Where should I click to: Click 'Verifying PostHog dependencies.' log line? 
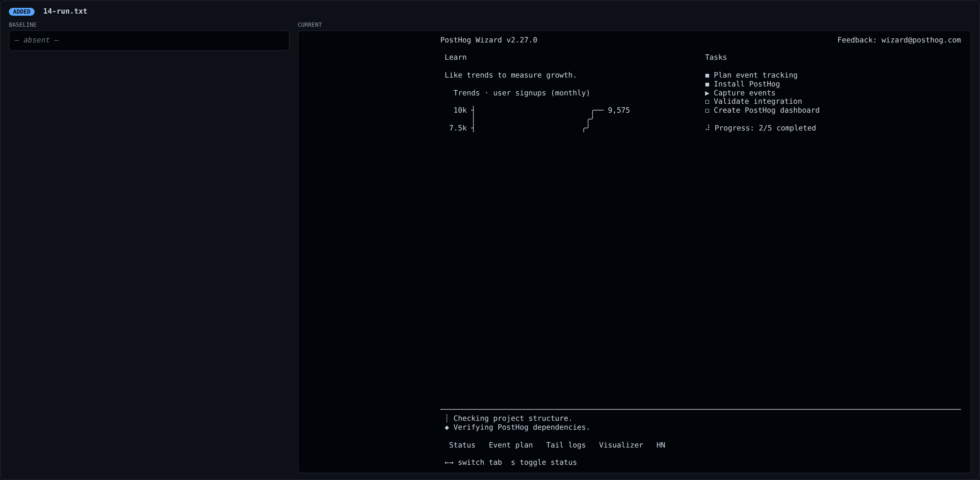tap(521, 427)
